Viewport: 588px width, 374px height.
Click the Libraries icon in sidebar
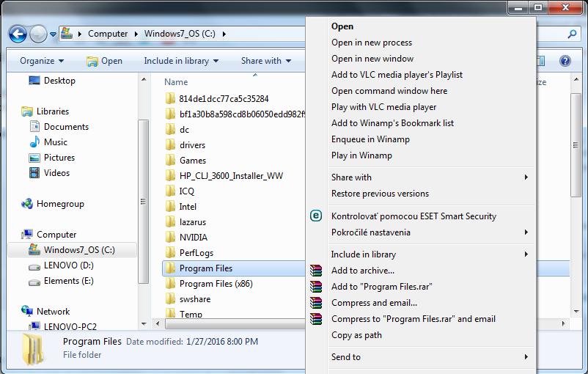(27, 111)
